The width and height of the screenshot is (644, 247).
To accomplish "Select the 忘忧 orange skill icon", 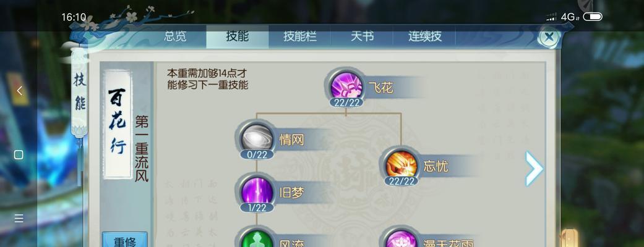I will tap(401, 165).
